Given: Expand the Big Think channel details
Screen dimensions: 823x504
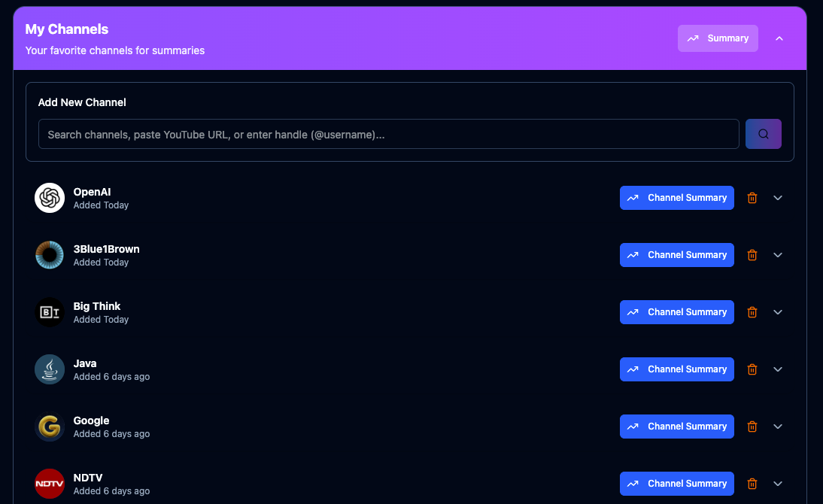Looking at the screenshot, I should tap(778, 312).
